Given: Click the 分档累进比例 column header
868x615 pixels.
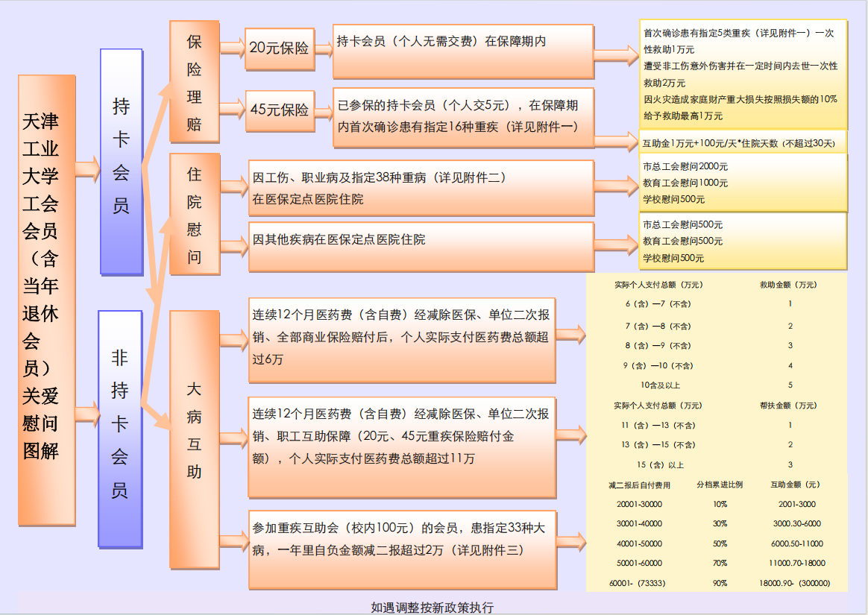Looking at the screenshot, I should coord(720,485).
